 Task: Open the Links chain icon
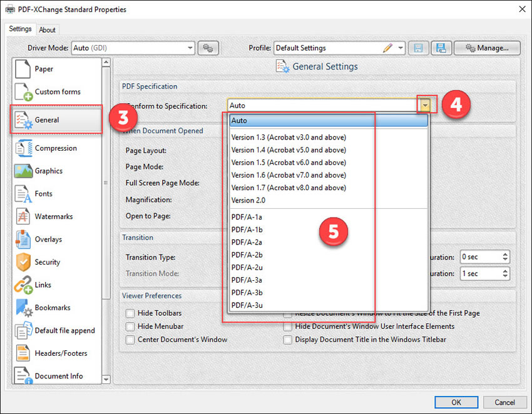click(x=23, y=285)
